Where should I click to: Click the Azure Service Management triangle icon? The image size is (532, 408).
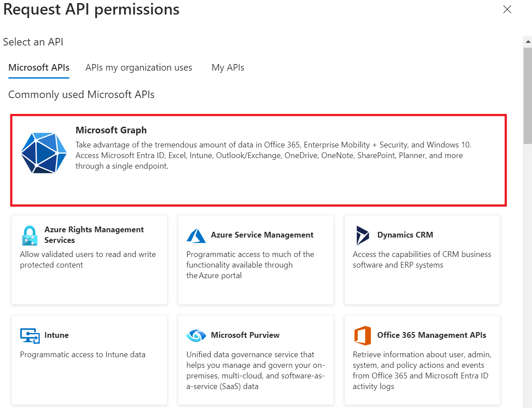(196, 235)
